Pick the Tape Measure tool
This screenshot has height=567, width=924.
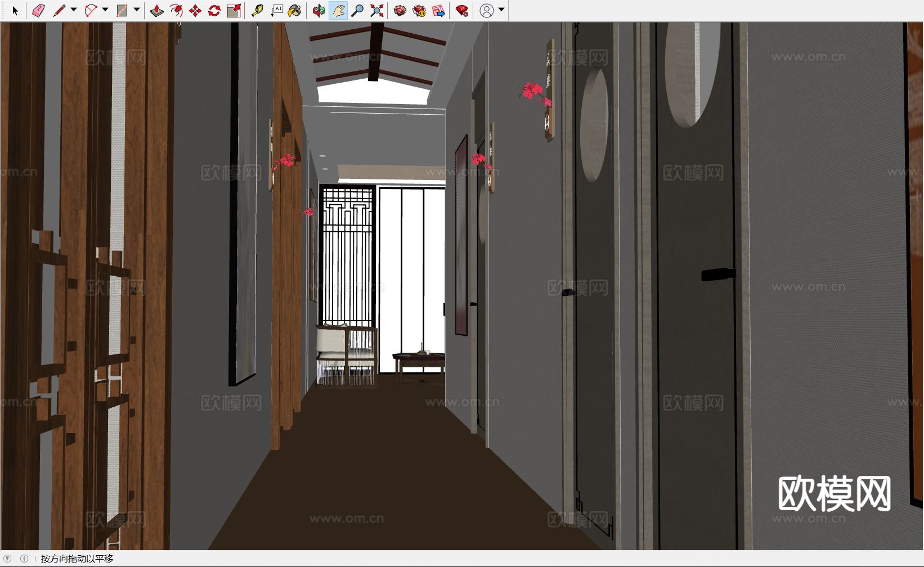tap(257, 11)
